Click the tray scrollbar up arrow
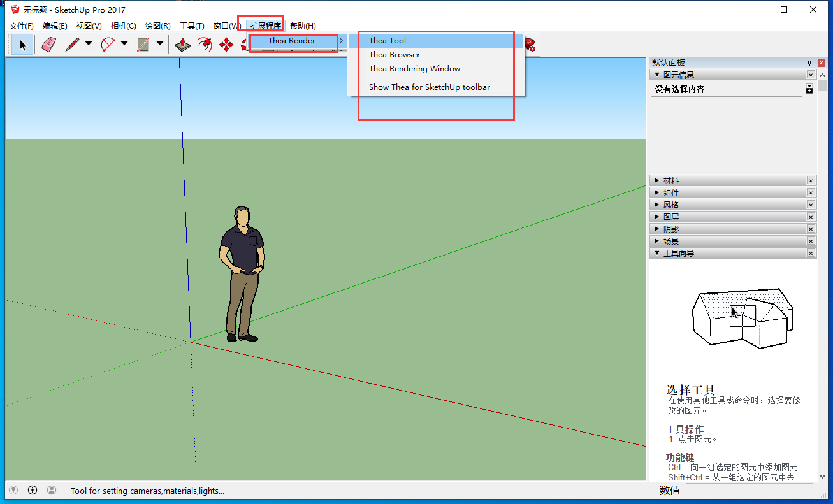Screen dimensions: 833x504 point(822,75)
